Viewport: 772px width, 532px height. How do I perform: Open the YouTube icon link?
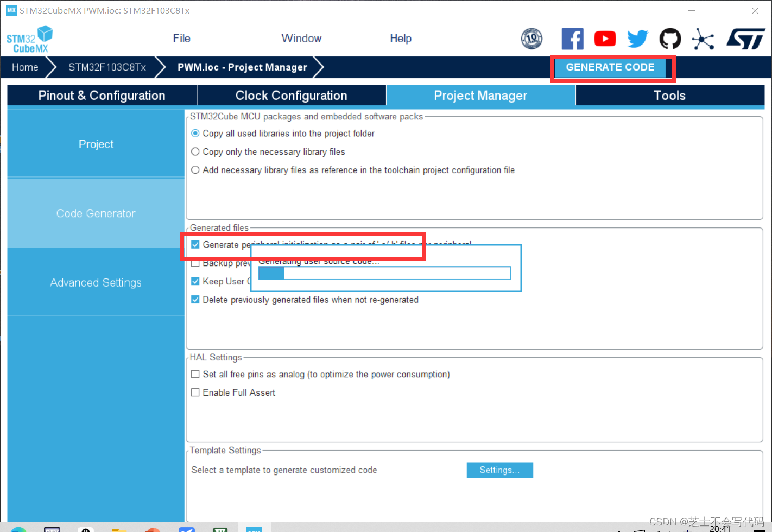[605, 39]
